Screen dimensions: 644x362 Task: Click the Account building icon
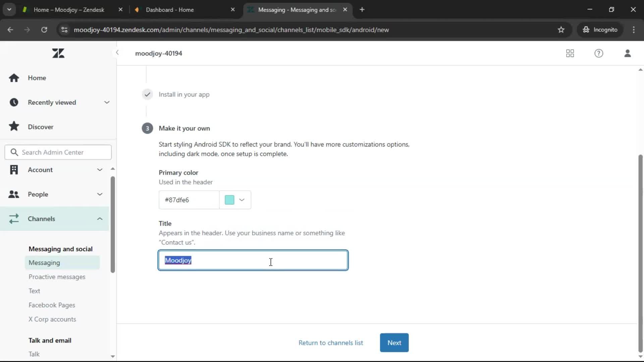(14, 170)
